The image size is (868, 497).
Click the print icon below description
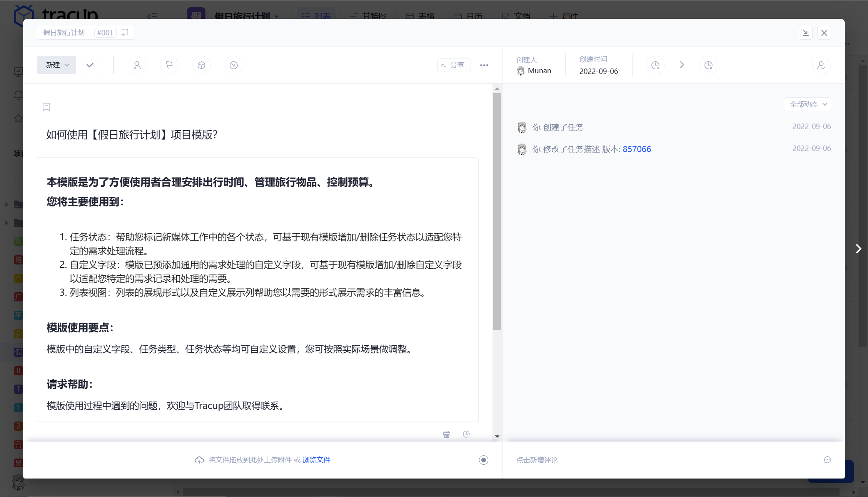click(446, 434)
